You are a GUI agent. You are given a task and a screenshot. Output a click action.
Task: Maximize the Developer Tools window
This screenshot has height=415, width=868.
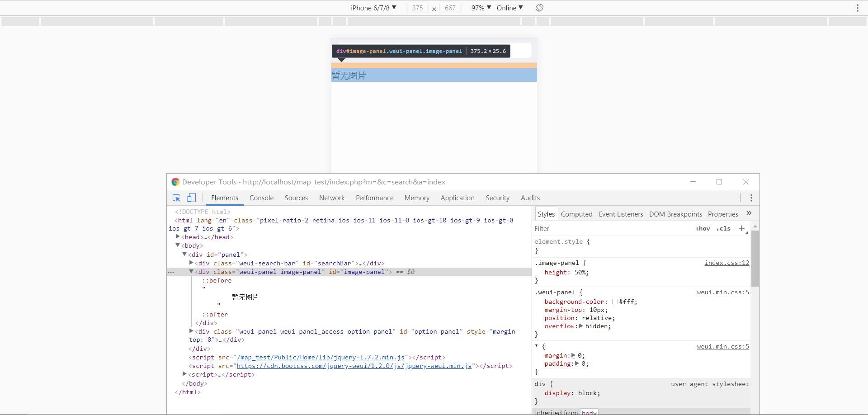point(719,182)
